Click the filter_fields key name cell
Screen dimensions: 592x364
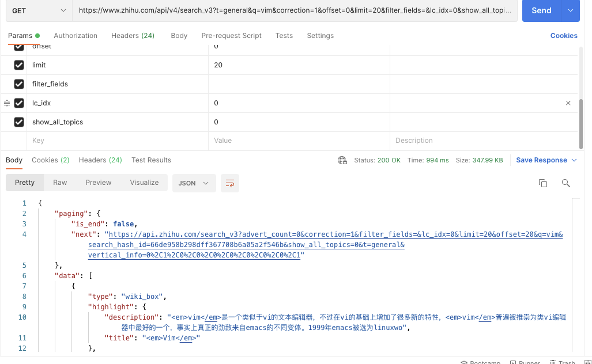118,84
